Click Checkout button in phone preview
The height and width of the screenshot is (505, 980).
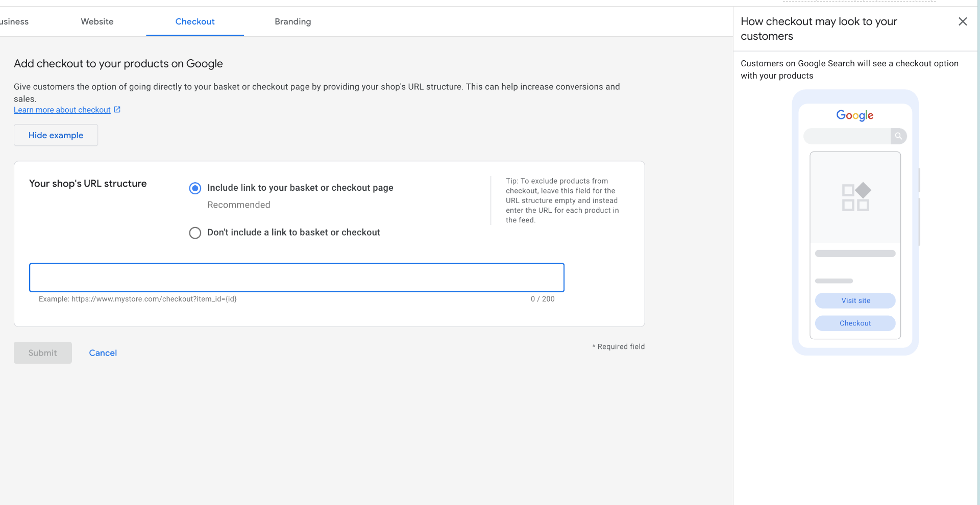(x=855, y=323)
